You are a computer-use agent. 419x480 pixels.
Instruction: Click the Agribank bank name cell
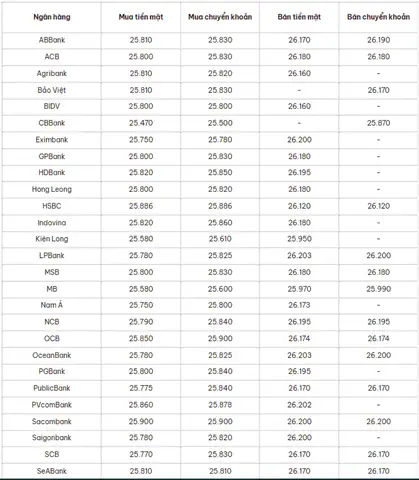(52, 73)
